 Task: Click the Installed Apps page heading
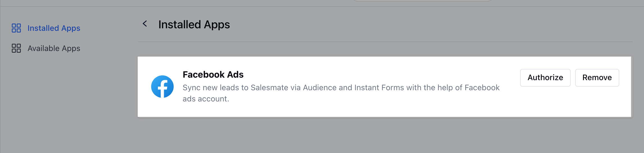point(194,24)
